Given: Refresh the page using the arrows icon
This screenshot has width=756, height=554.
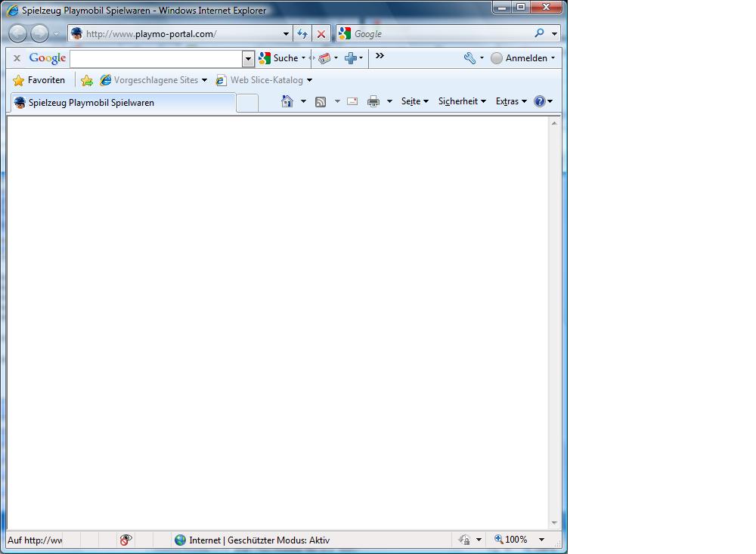Looking at the screenshot, I should click(302, 34).
